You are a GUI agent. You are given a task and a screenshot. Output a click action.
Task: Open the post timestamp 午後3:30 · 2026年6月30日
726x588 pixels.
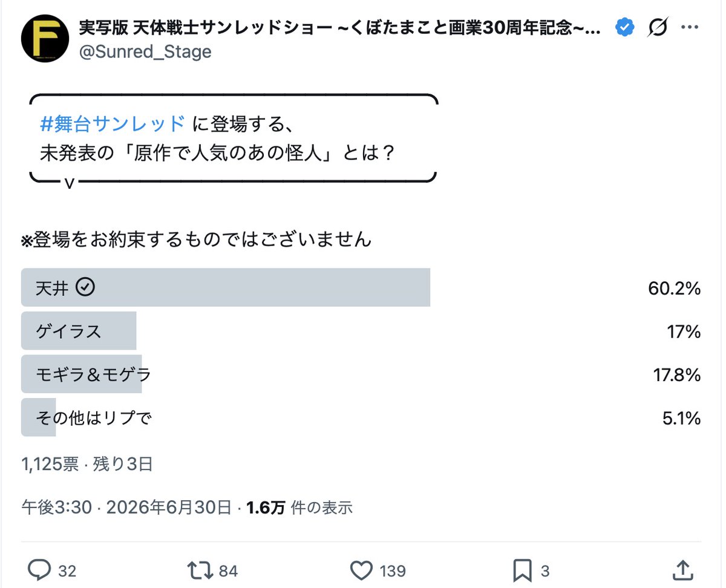126,507
